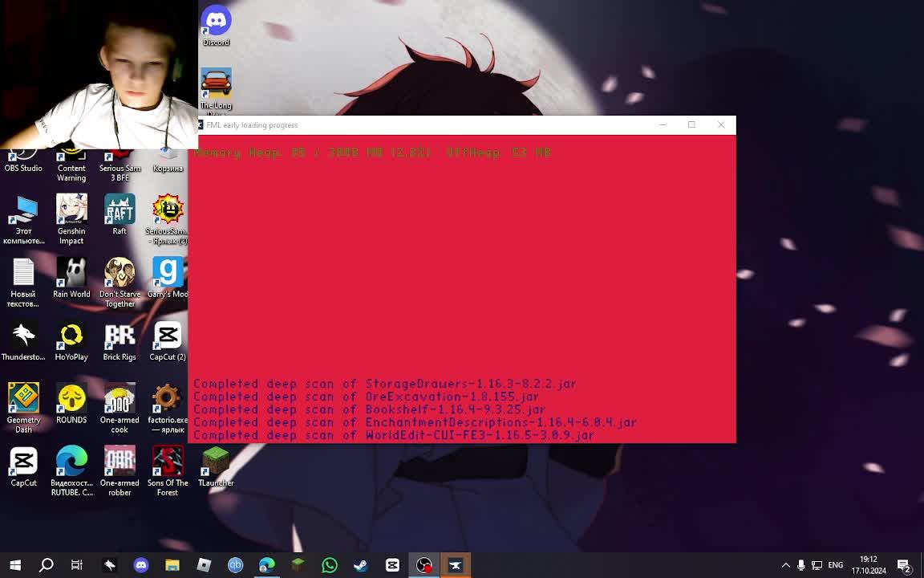Click the OBS webcam overlay
The width and height of the screenshot is (924, 578).
[x=99, y=75]
